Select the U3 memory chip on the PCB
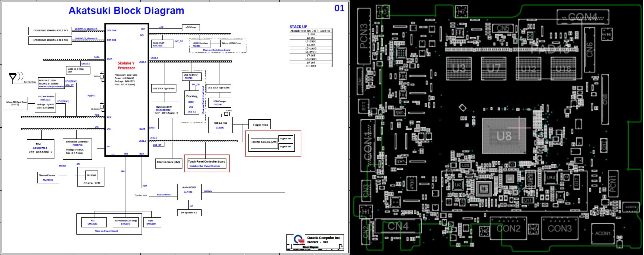 (x=459, y=68)
